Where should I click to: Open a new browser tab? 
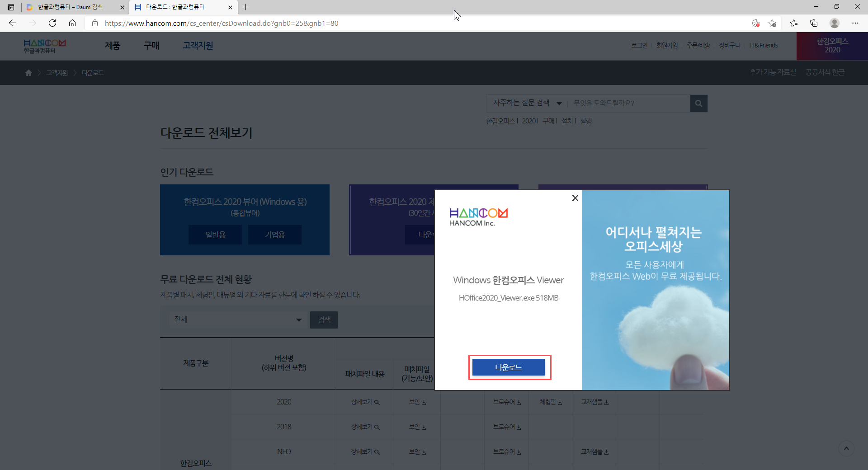[246, 7]
